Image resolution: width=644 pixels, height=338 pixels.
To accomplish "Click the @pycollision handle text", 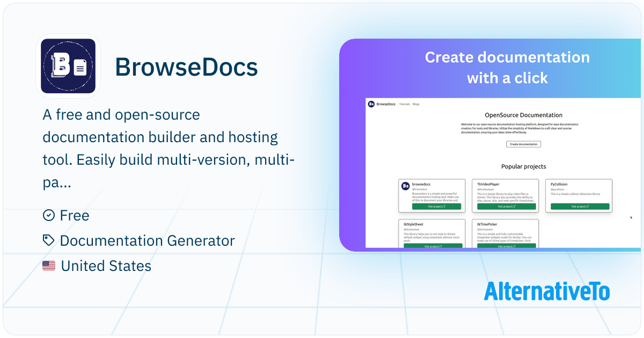I will pos(558,189).
